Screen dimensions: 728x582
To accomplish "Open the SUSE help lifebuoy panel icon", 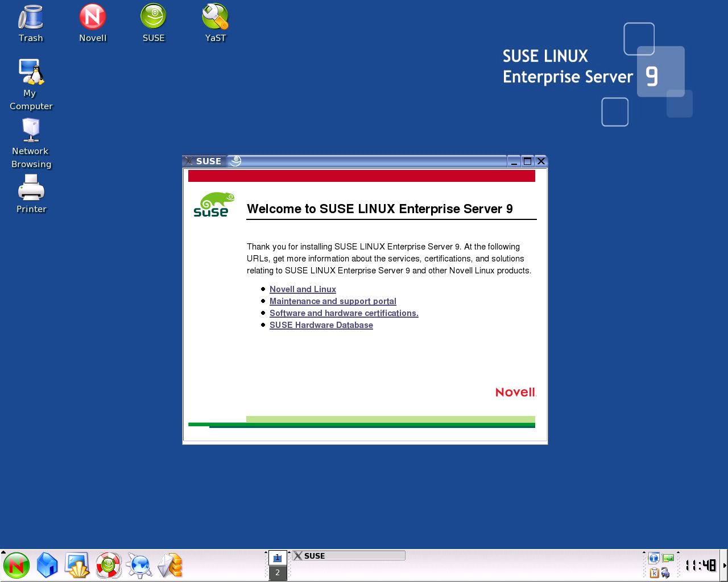I will [x=108, y=566].
